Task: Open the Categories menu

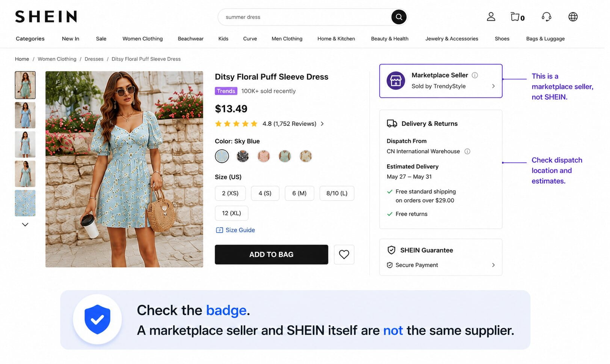Action: [x=30, y=39]
